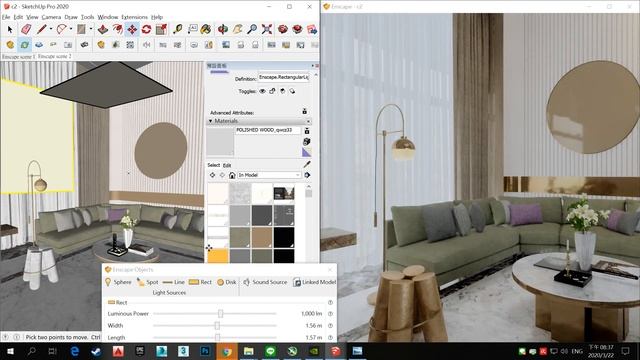Adjust the Width slider handle
This screenshot has height=360, width=640.
point(217,326)
